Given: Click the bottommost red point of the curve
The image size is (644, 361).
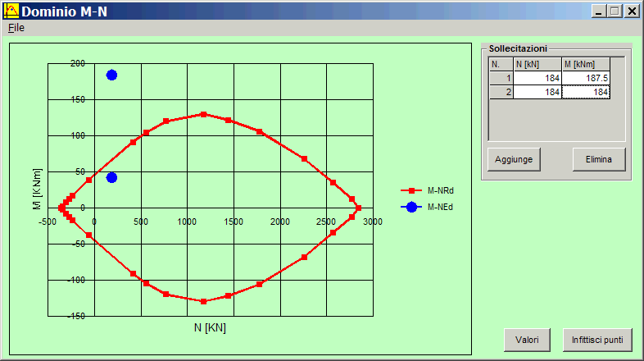Looking at the screenshot, I should 203,301.
